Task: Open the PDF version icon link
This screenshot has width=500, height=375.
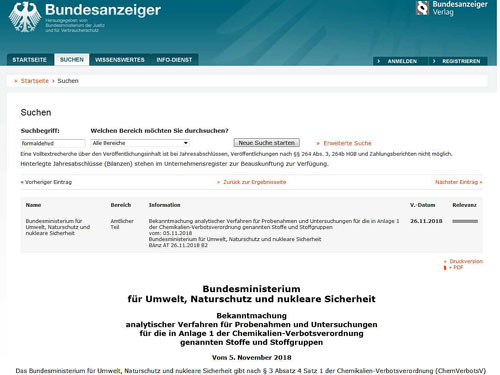Action: pos(445,268)
